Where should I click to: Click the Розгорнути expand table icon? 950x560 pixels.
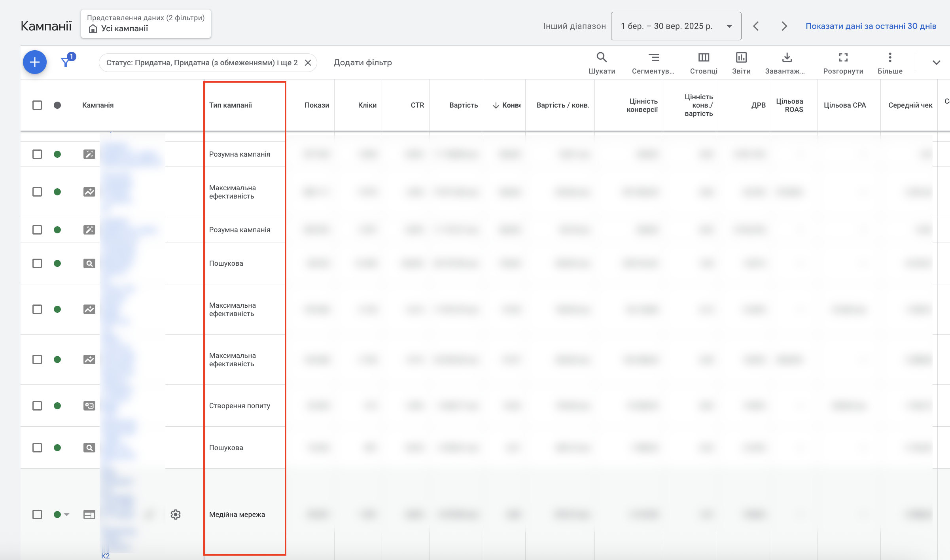tap(843, 62)
